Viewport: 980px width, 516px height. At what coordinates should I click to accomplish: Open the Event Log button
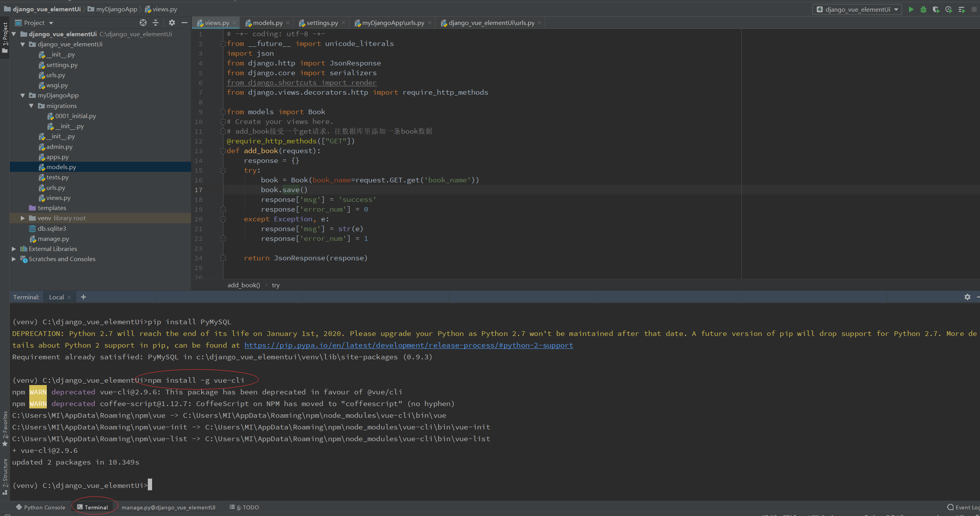click(x=963, y=507)
